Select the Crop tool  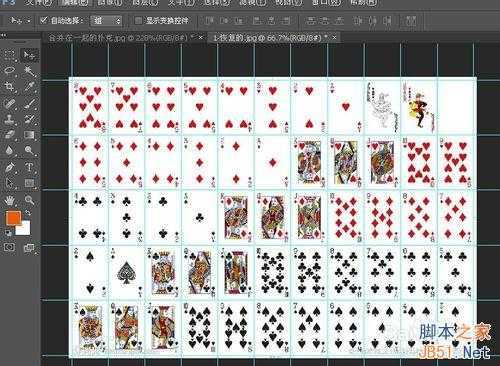pos(10,87)
